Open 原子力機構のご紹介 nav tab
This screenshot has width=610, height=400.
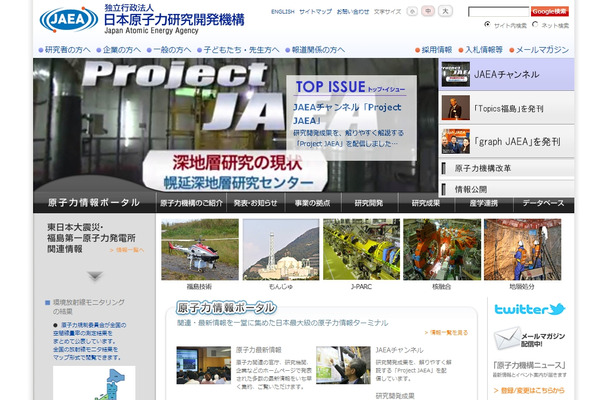pos(191,203)
